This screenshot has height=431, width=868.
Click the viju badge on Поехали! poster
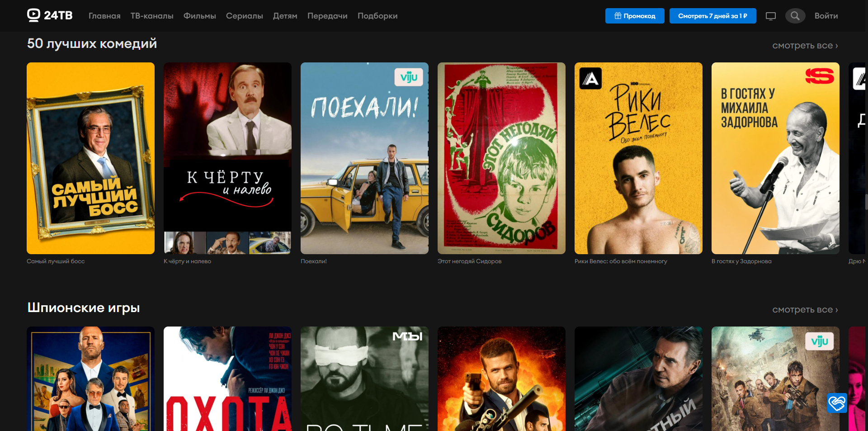[x=408, y=77]
